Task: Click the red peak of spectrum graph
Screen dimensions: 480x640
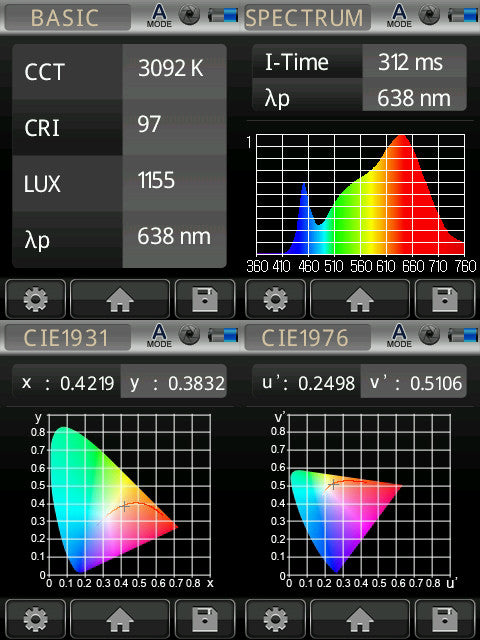Action: pos(402,141)
